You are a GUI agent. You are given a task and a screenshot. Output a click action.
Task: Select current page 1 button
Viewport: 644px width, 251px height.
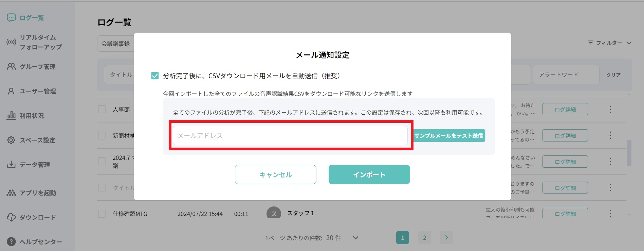point(403,238)
